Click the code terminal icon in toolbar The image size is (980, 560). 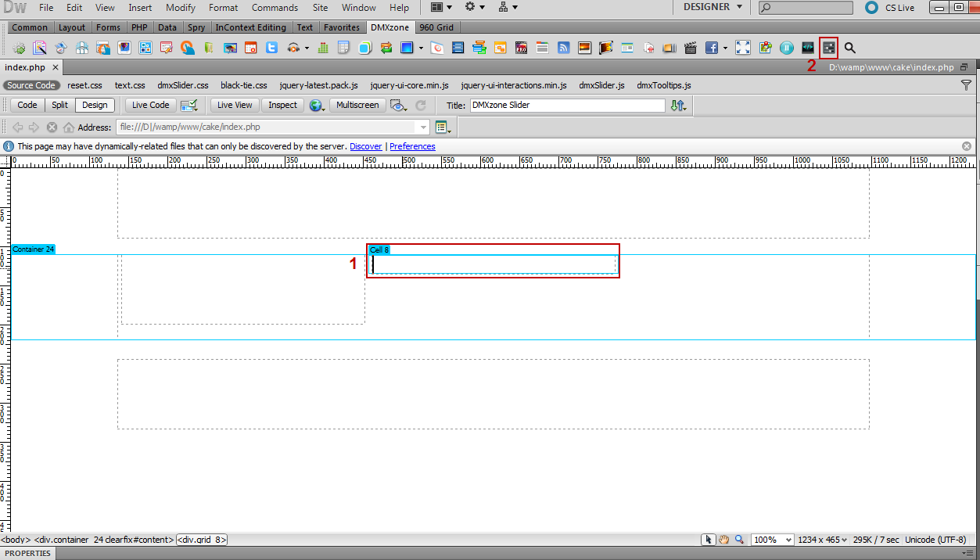808,48
